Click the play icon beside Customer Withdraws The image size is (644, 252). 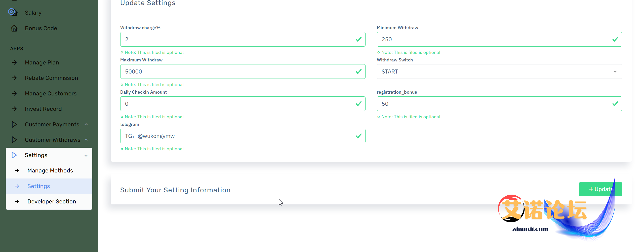coord(14,140)
